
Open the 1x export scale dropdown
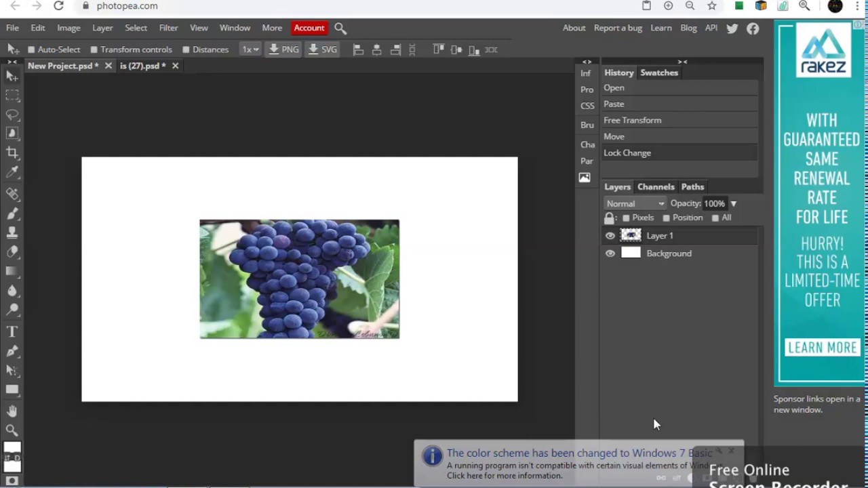[x=250, y=49]
